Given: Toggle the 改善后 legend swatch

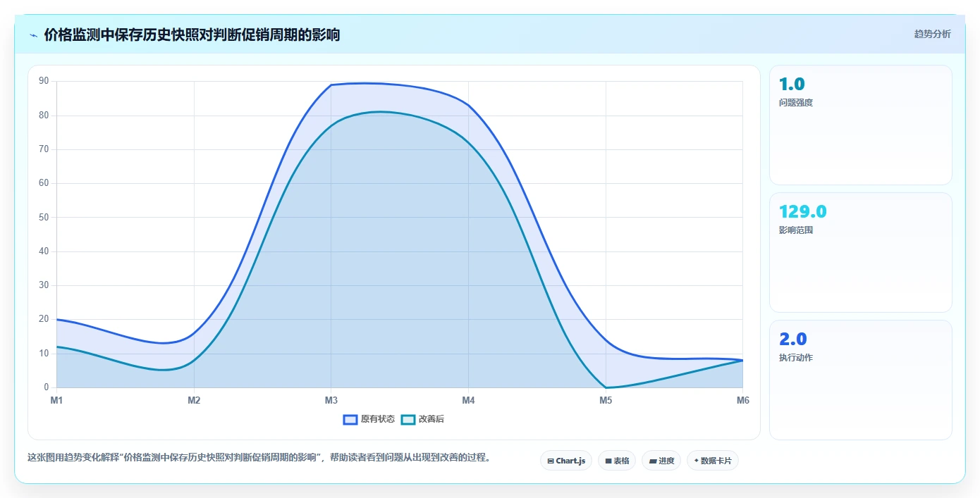Looking at the screenshot, I should pos(408,419).
